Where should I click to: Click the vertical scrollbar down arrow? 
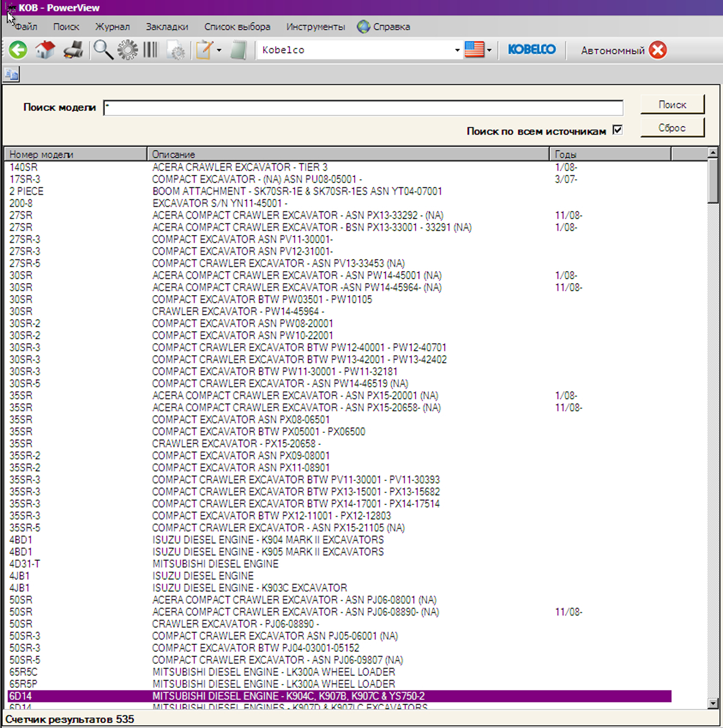[x=713, y=703]
